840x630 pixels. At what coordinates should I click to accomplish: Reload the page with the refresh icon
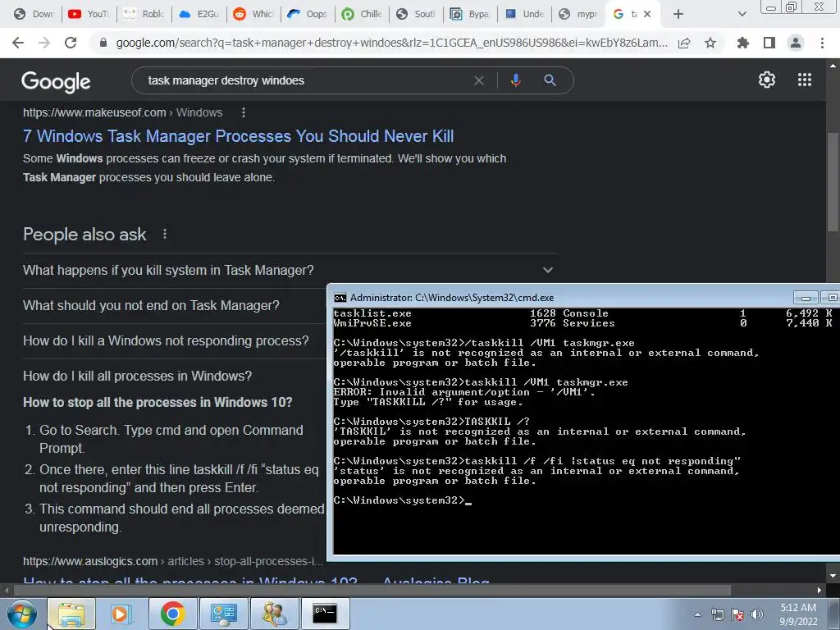coord(71,43)
